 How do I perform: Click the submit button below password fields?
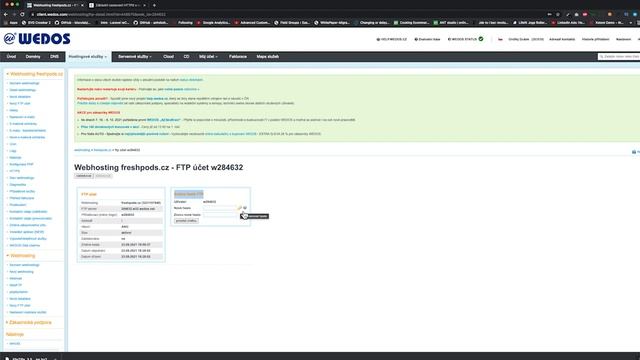[186, 221]
